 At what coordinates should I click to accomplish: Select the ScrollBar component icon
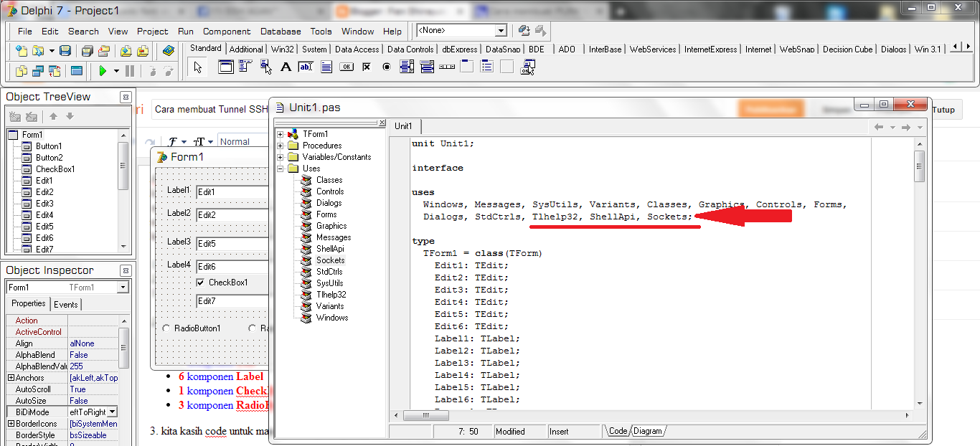point(447,67)
